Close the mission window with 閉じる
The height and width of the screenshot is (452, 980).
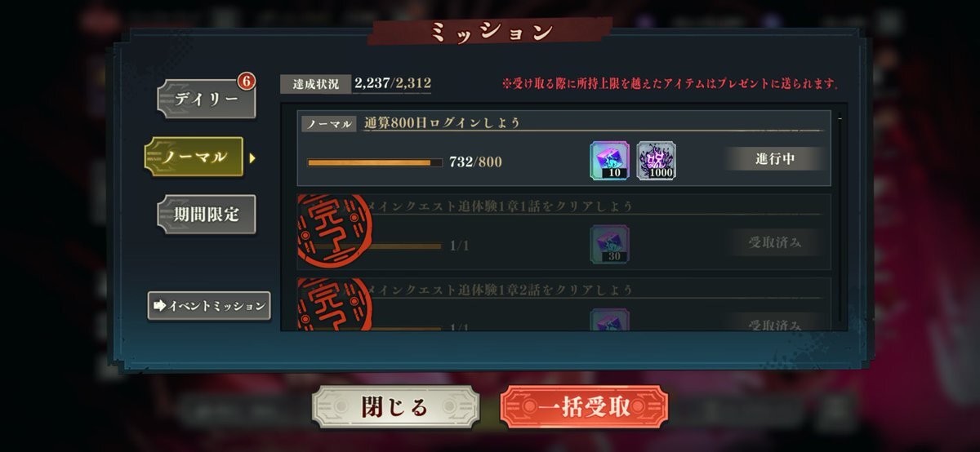click(x=394, y=408)
